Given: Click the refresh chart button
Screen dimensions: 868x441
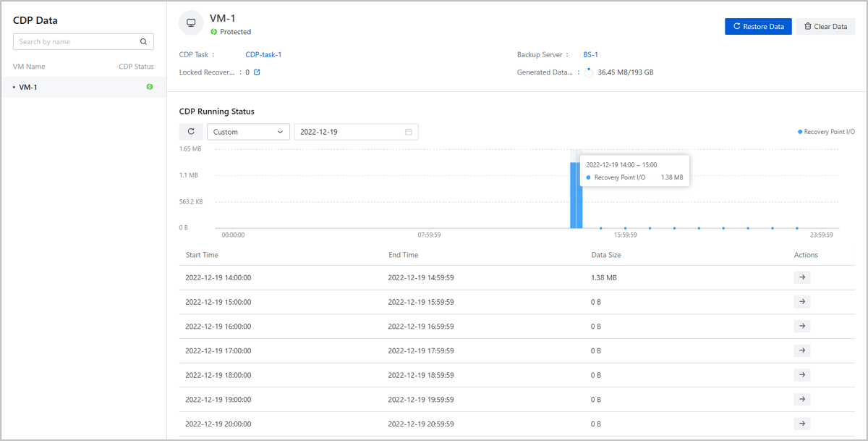Looking at the screenshot, I should (x=191, y=132).
